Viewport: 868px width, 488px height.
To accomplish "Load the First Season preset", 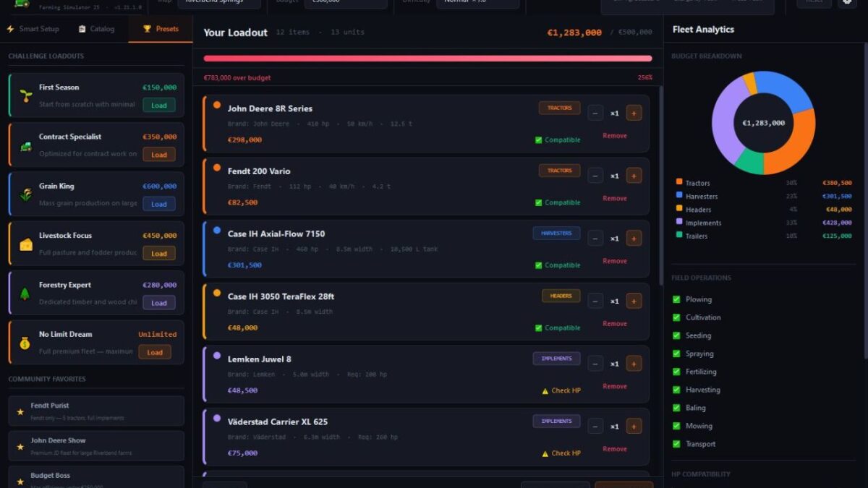I will (x=159, y=105).
